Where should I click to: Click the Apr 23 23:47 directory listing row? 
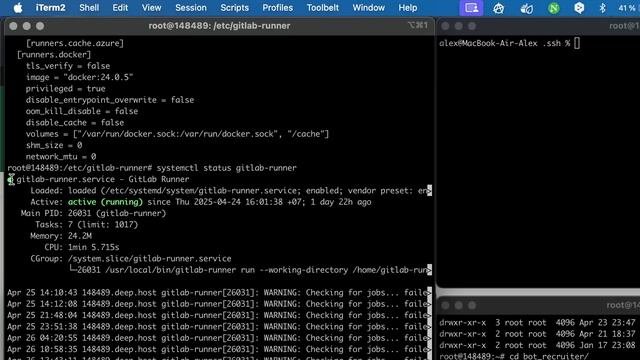(537, 322)
